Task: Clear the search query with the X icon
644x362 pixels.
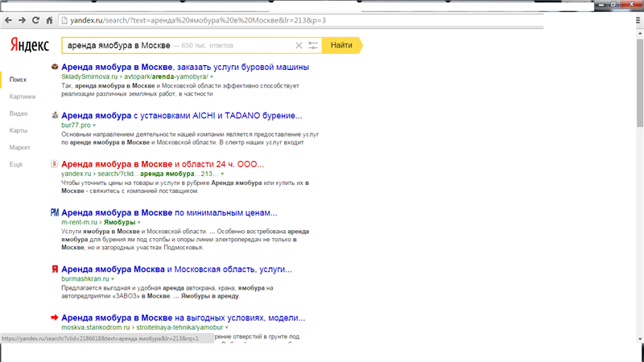Action: pos(299,46)
